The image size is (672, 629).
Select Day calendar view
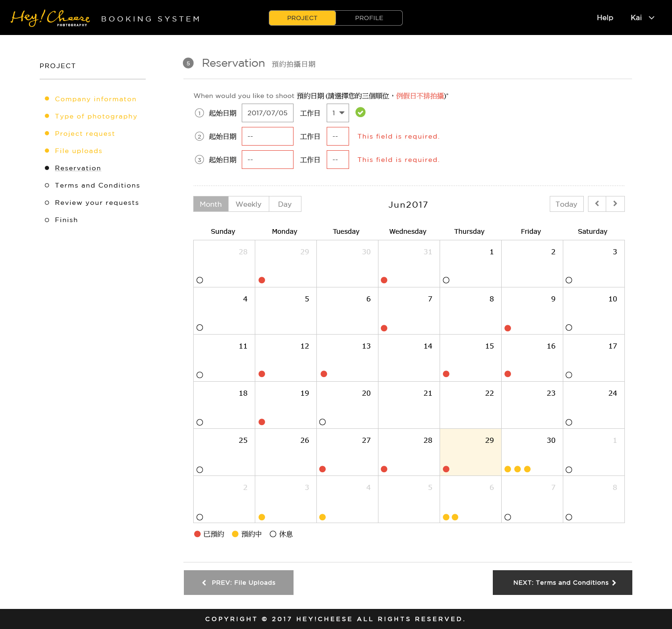[x=285, y=204]
